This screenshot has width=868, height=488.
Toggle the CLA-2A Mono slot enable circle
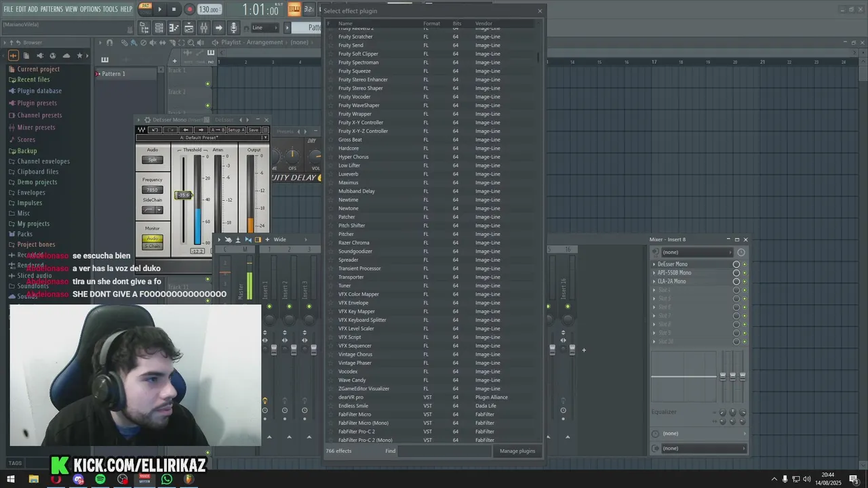736,281
